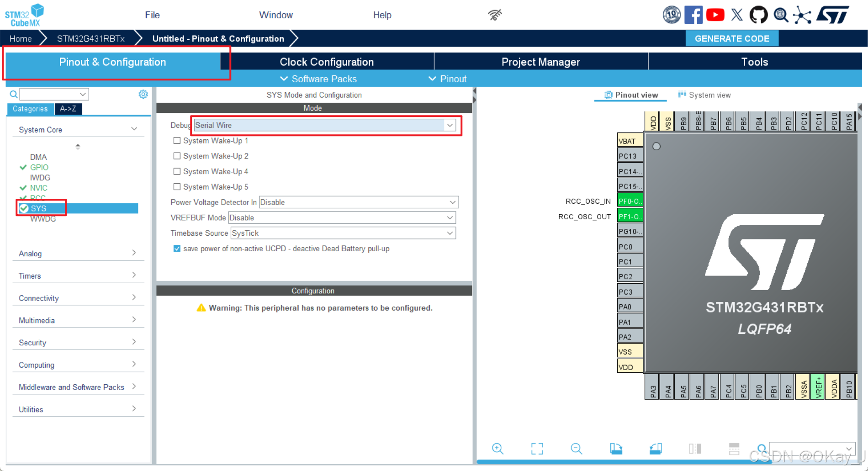Click the STM32G431RBTx breadcrumb
This screenshot has width=868, height=471.
tap(91, 38)
